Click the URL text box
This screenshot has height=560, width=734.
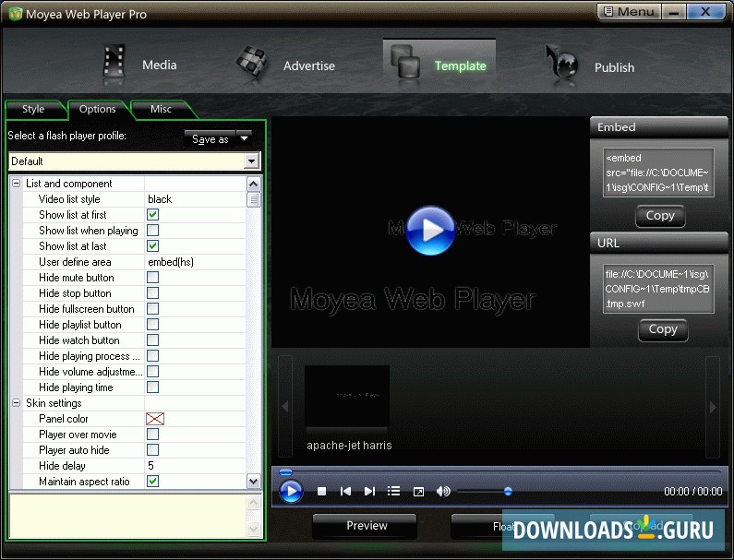[658, 289]
